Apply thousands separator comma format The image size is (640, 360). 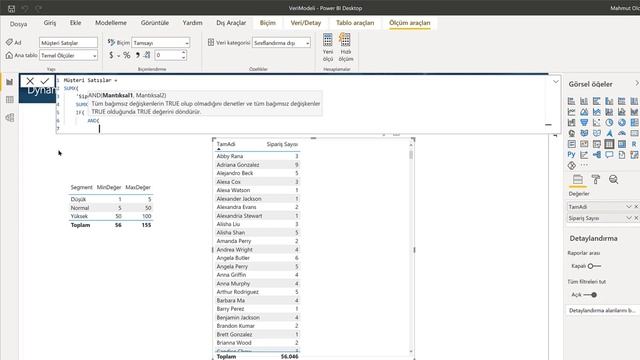click(x=138, y=55)
